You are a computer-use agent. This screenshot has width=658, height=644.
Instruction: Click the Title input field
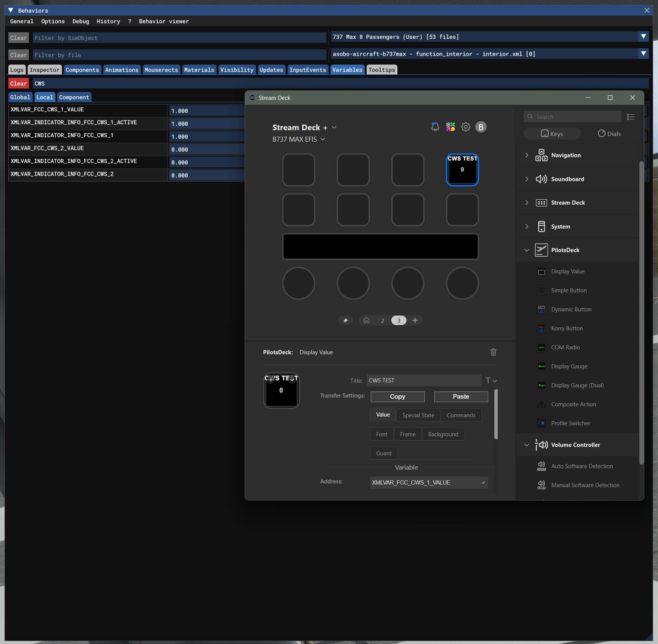tap(424, 380)
